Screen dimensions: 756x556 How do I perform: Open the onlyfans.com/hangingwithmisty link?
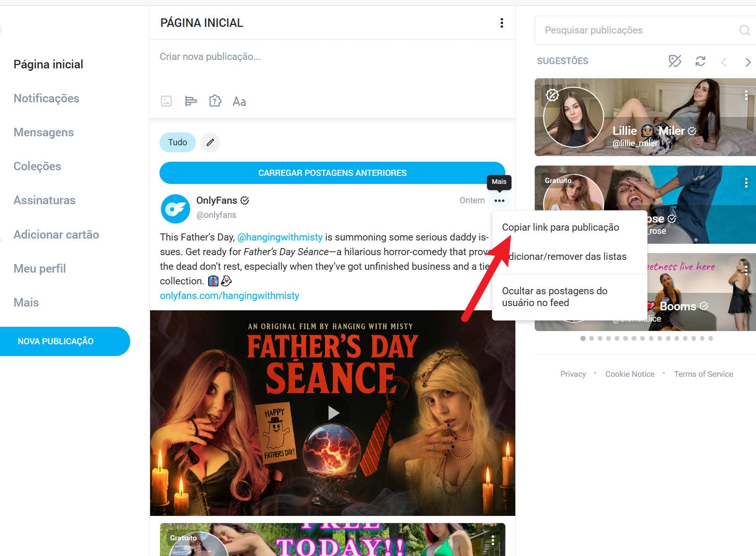[229, 296]
